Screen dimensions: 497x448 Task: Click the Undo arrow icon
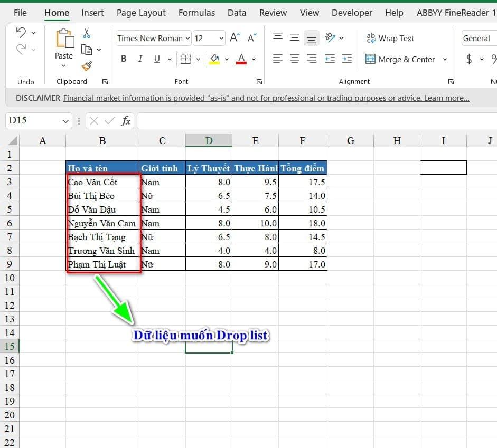(21, 33)
